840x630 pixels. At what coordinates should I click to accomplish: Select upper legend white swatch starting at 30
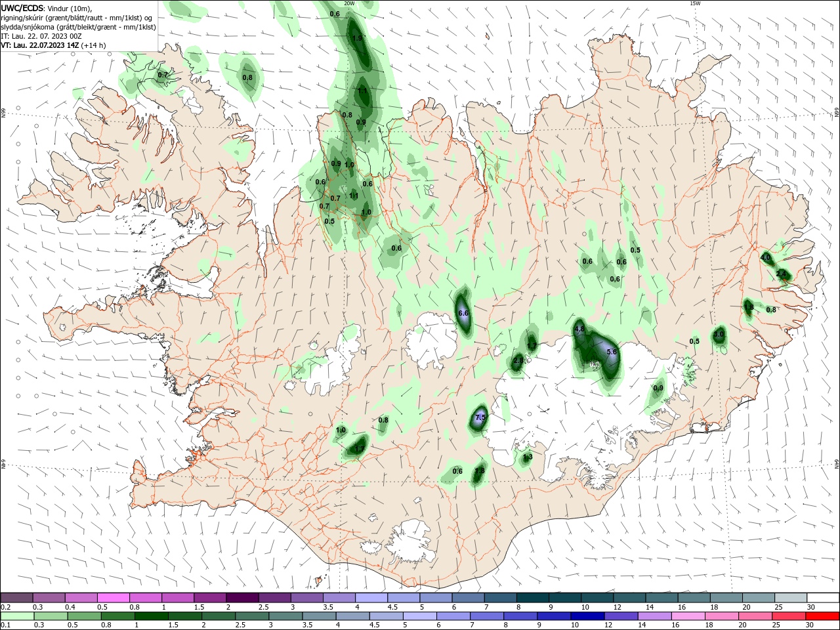pyautogui.click(x=822, y=598)
